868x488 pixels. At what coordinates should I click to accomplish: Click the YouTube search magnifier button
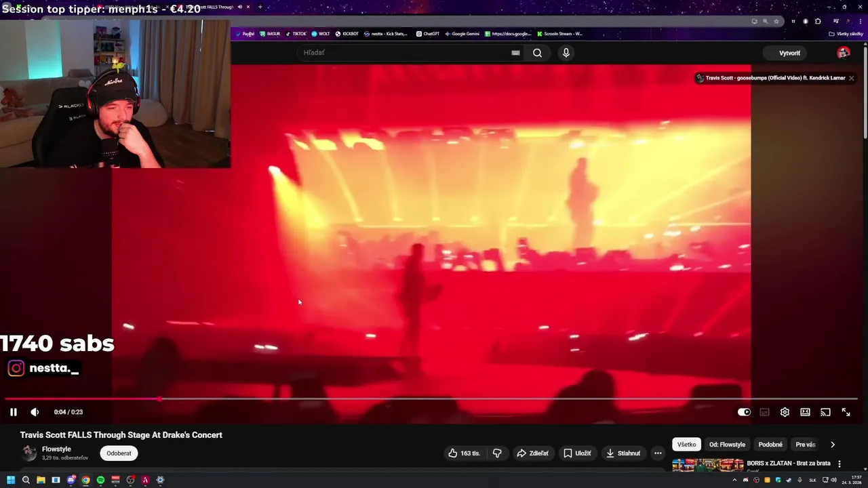[537, 53]
